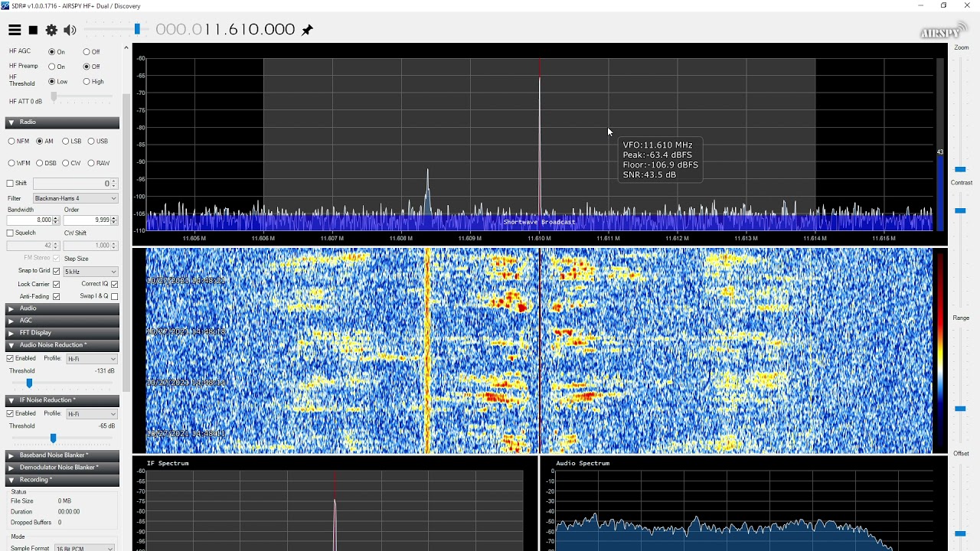Click the frequency readout 11.610.000
This screenshot has height=551, width=980.
click(225, 30)
